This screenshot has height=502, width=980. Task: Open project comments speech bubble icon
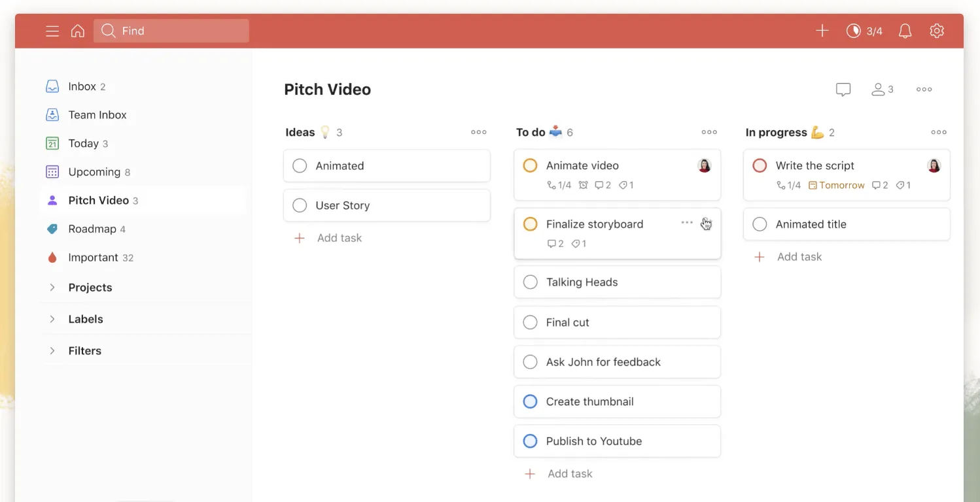pos(843,90)
